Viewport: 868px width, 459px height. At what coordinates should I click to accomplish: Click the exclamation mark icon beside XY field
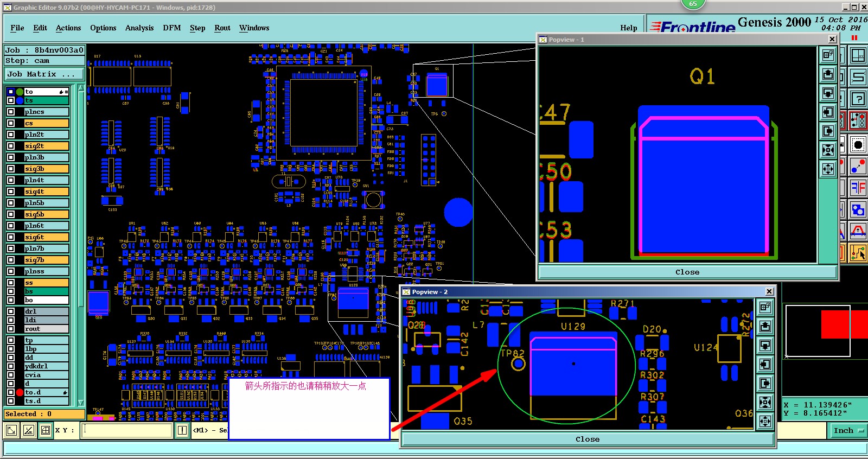click(x=182, y=431)
